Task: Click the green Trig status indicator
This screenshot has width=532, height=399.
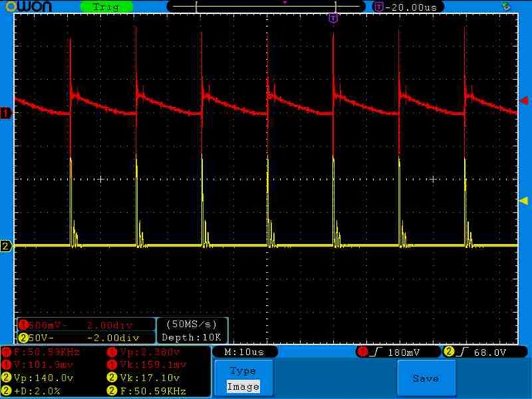Action: pyautogui.click(x=106, y=7)
